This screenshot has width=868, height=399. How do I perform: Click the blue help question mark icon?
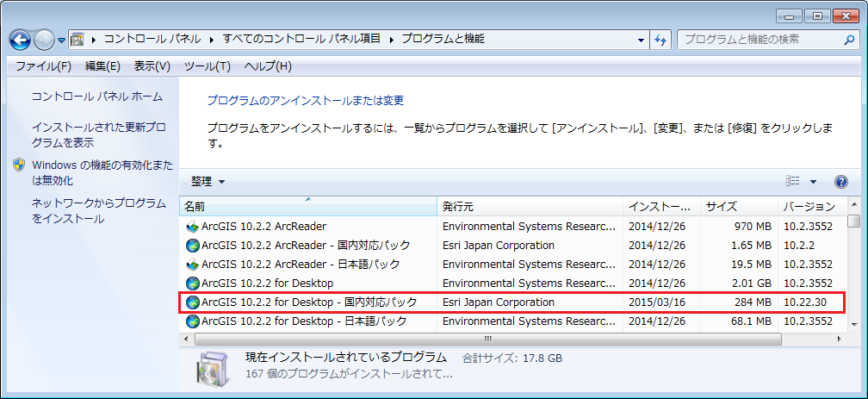tap(840, 182)
